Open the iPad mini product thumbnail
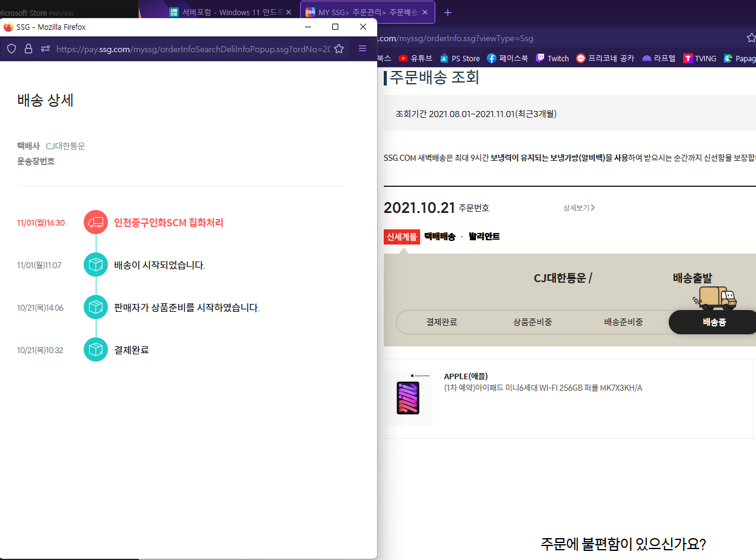The image size is (756, 560). click(x=408, y=398)
